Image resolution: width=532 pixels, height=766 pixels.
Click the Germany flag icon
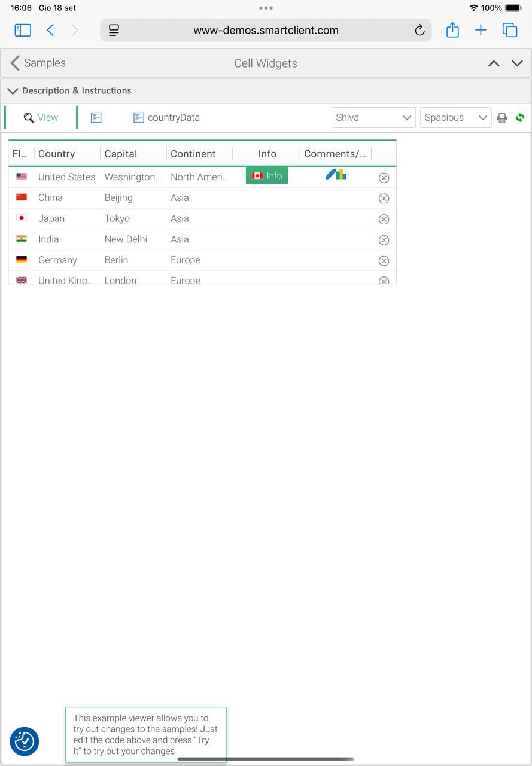pyautogui.click(x=22, y=259)
